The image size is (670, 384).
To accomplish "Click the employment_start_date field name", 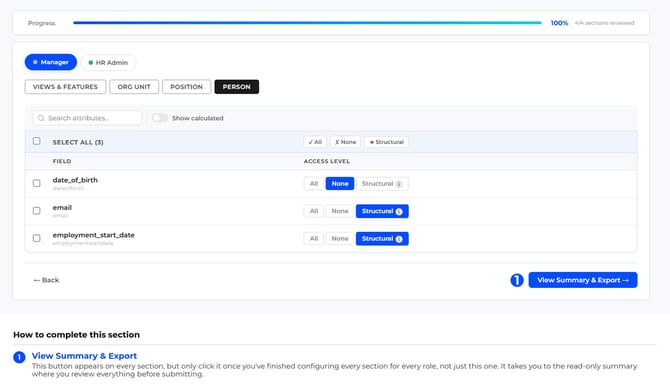I will click(94, 235).
